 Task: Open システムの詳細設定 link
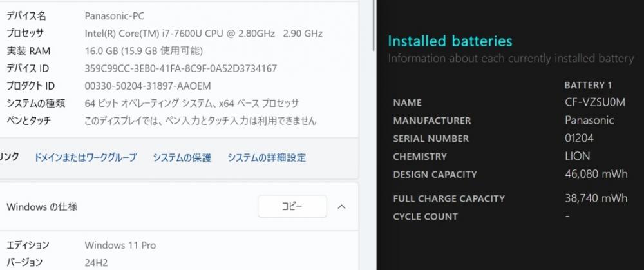click(267, 157)
